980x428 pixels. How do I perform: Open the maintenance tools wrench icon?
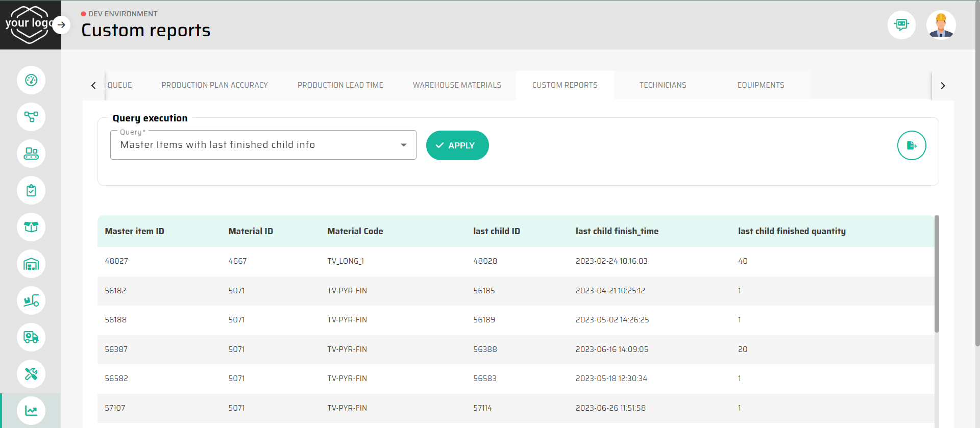tap(31, 374)
